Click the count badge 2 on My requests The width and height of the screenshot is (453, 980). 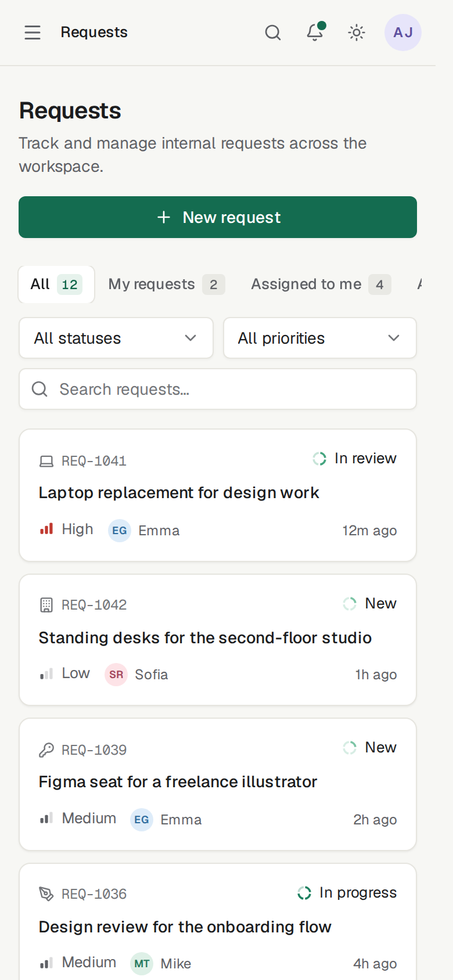[x=214, y=284]
